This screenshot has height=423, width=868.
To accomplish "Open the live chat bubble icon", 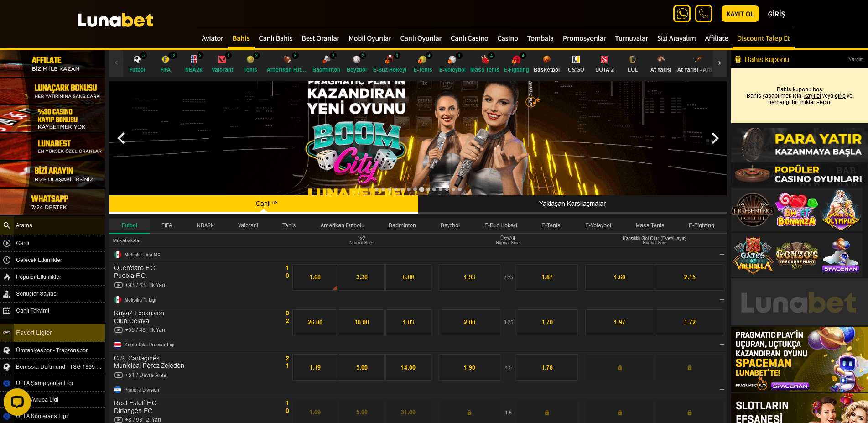I will (x=17, y=402).
